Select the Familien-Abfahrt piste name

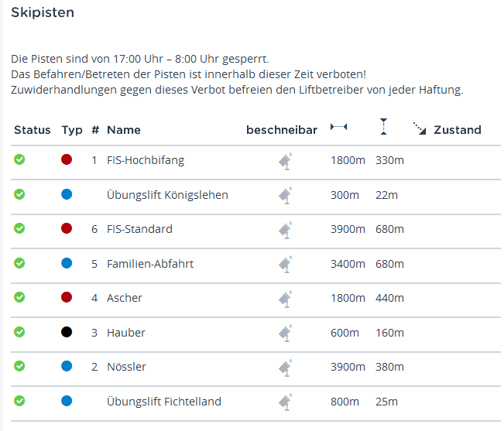tap(150, 264)
